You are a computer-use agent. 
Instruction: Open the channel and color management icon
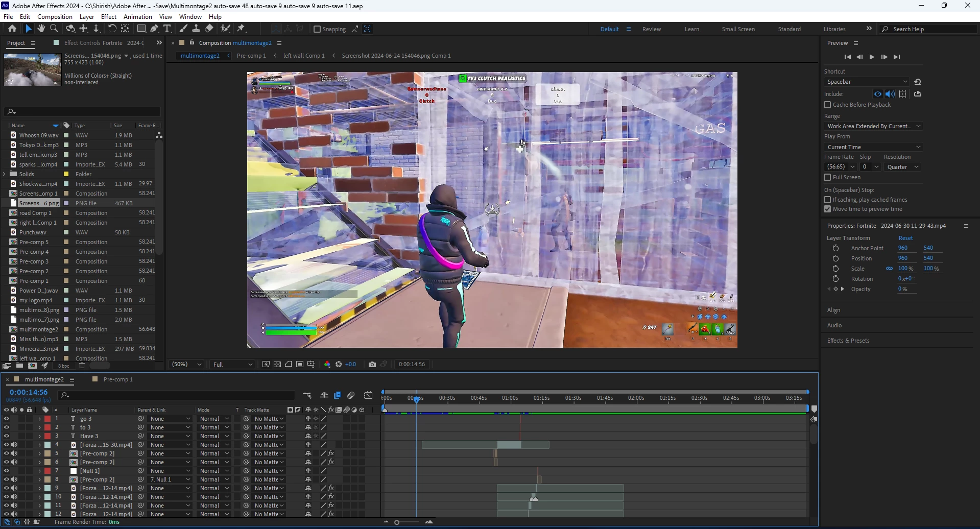pyautogui.click(x=327, y=364)
